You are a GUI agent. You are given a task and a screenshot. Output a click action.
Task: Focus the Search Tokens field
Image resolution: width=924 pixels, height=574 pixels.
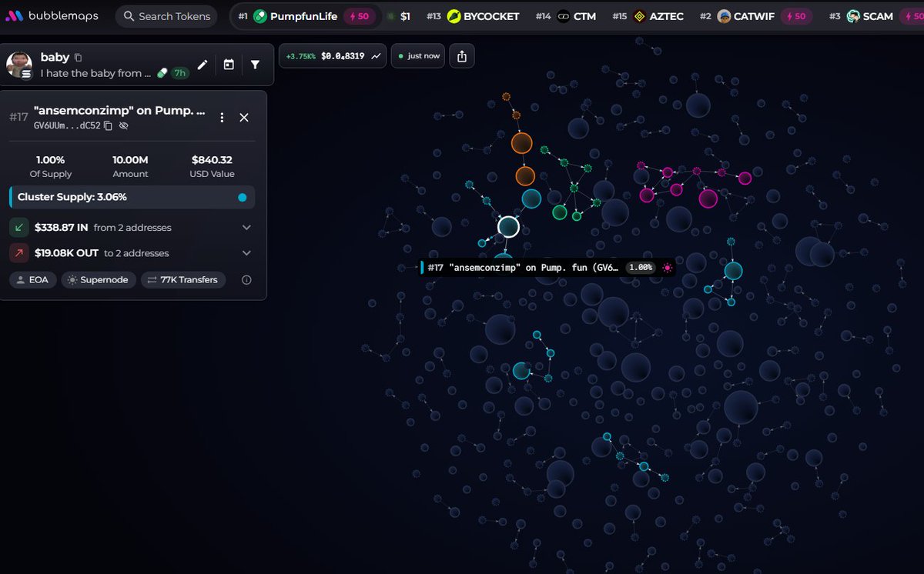point(166,16)
